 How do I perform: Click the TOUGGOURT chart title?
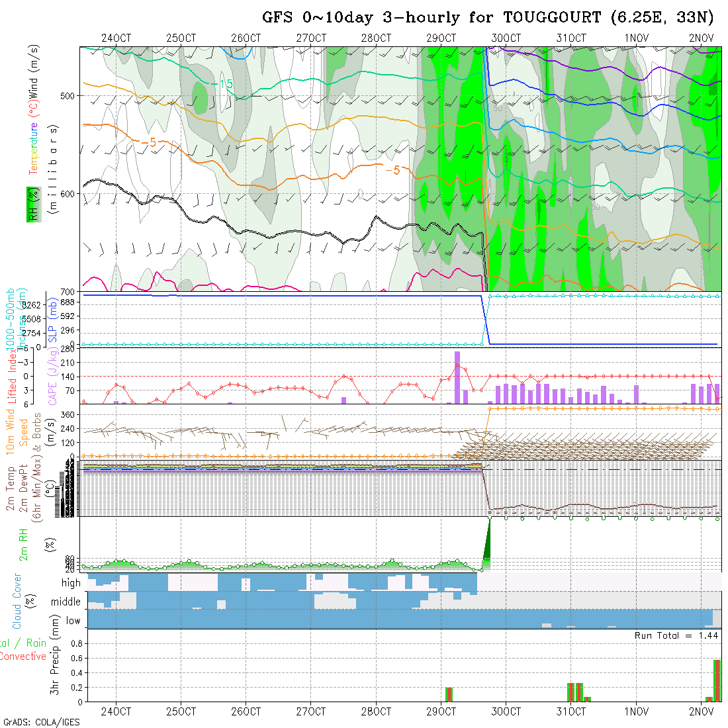pyautogui.click(x=487, y=17)
